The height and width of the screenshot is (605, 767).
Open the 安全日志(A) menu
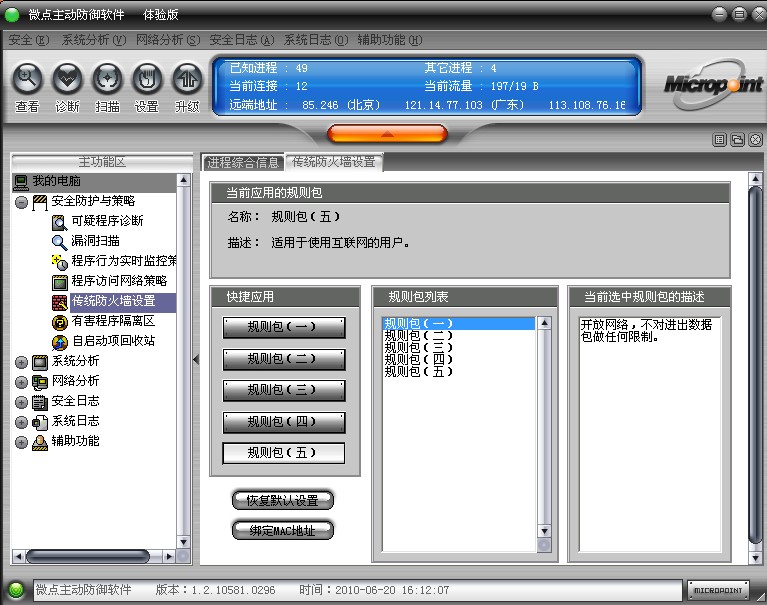click(x=242, y=40)
